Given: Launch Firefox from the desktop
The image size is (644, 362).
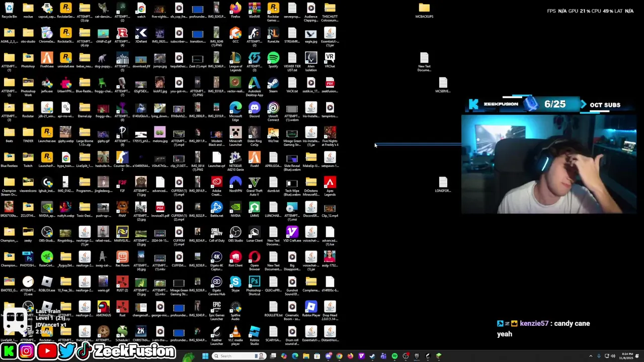Looking at the screenshot, I should coord(235,11).
